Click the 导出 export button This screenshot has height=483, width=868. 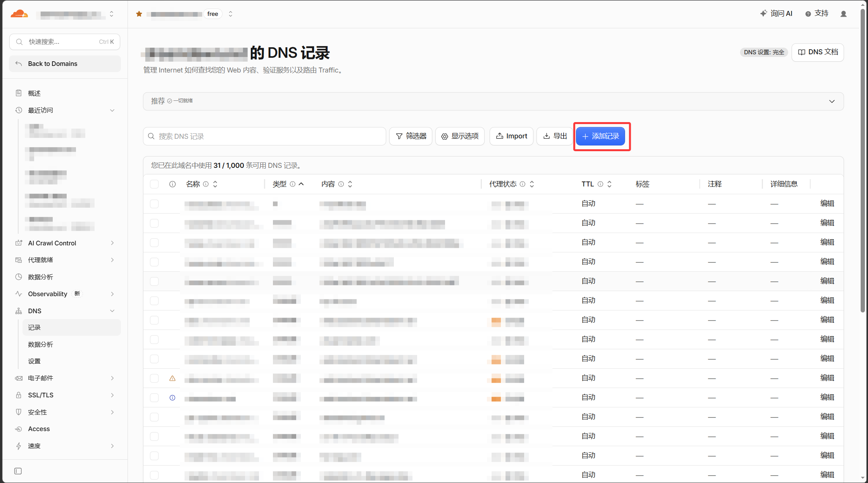pyautogui.click(x=555, y=136)
